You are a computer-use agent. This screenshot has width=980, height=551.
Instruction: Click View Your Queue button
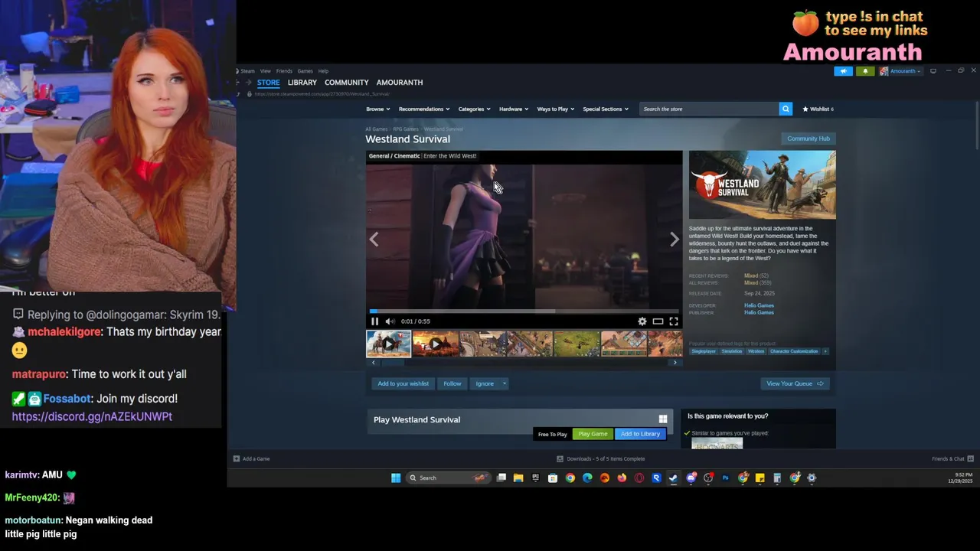point(795,383)
